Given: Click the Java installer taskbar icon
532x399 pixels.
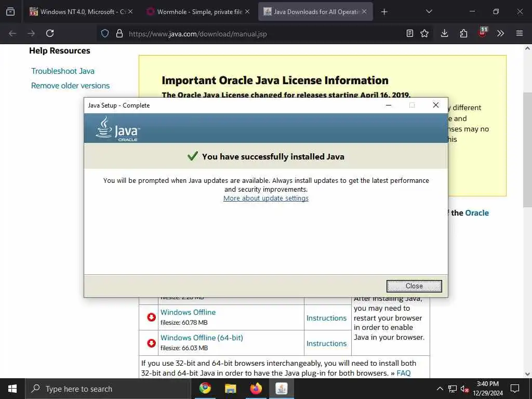Looking at the screenshot, I should [281, 388].
